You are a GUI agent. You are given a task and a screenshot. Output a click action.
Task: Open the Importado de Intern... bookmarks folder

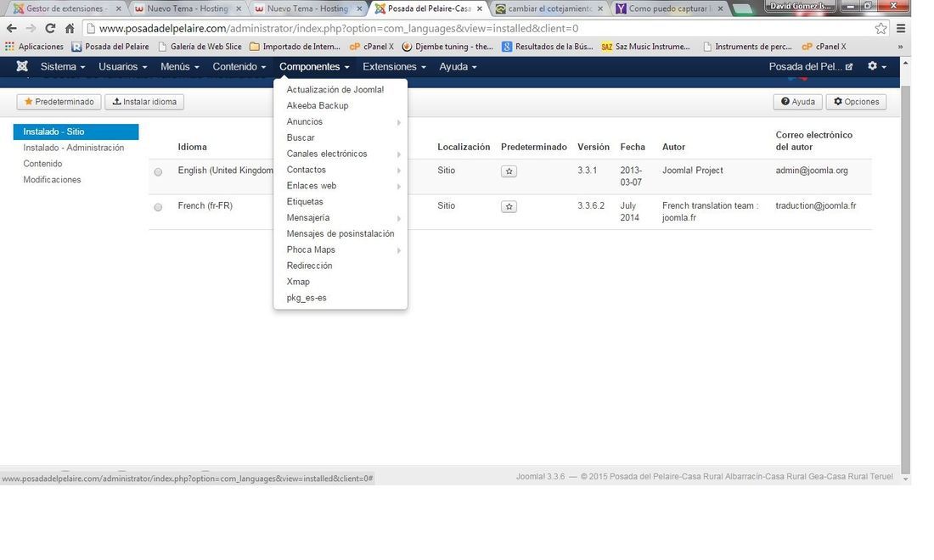pyautogui.click(x=295, y=47)
